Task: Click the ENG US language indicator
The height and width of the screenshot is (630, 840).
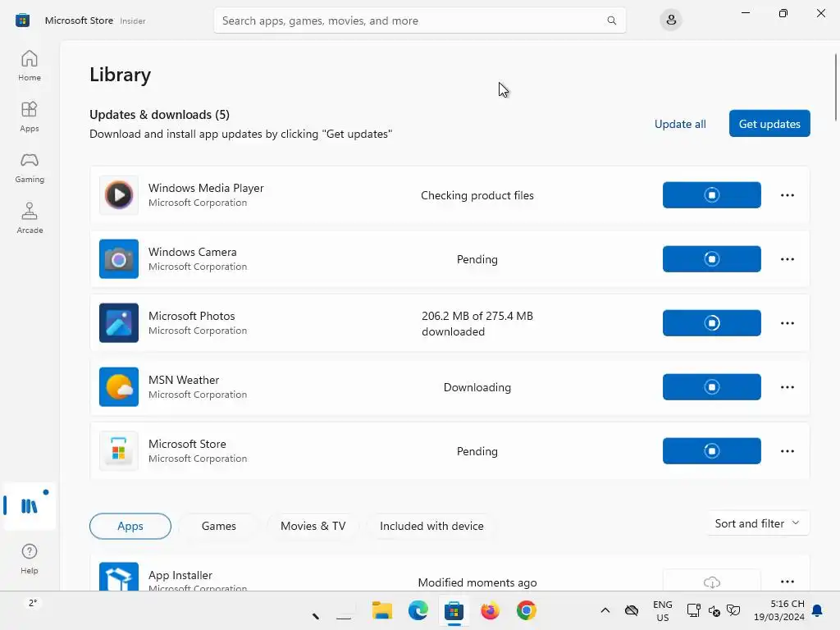Action: [663, 610]
